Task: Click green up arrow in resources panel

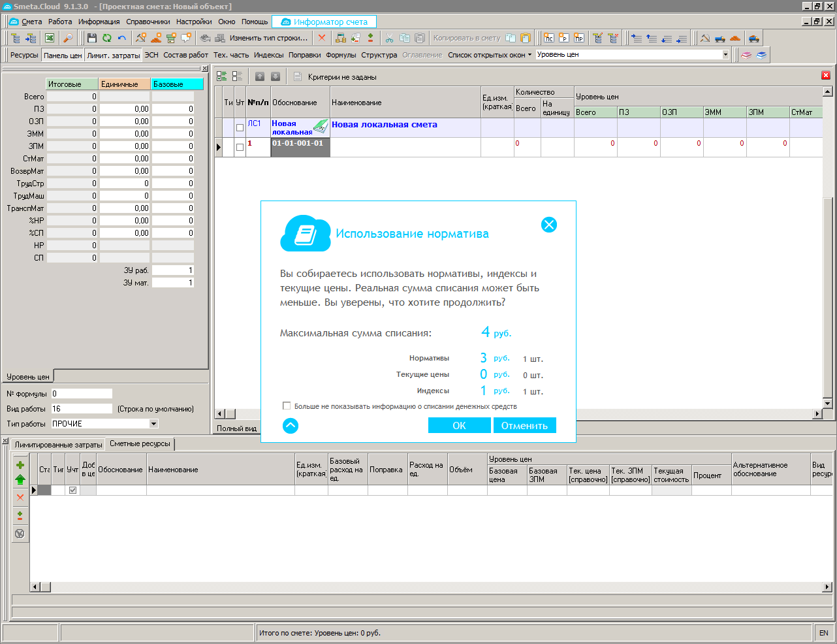Action: (x=20, y=479)
